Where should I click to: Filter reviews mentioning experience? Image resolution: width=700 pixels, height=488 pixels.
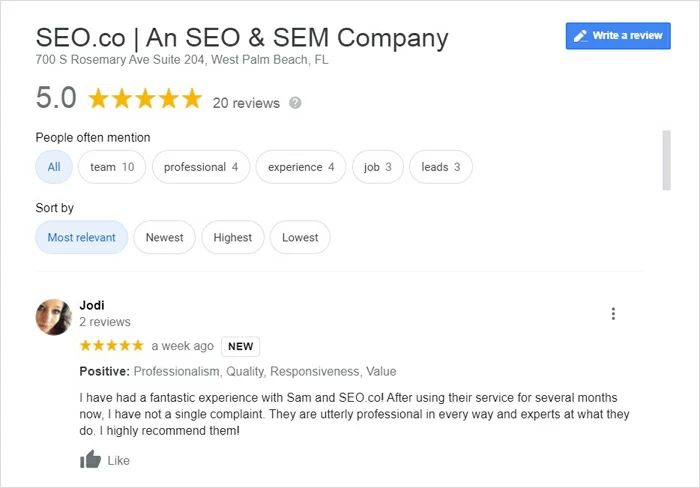coord(301,167)
